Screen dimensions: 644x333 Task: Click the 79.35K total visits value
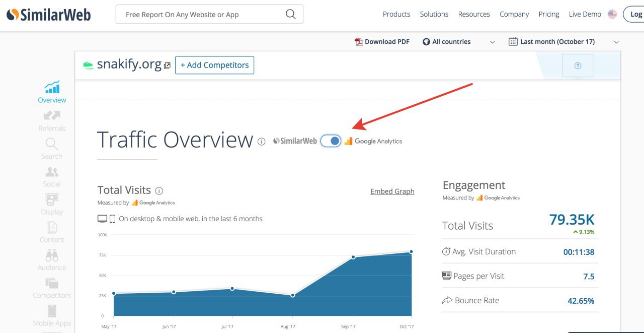[572, 220]
